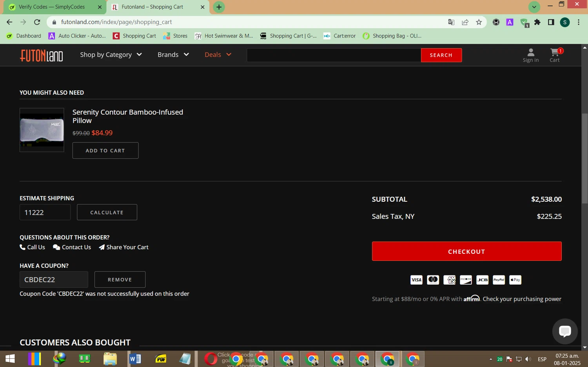The image size is (588, 367).
Task: Click the Mastercard payment icon
Action: (x=433, y=280)
